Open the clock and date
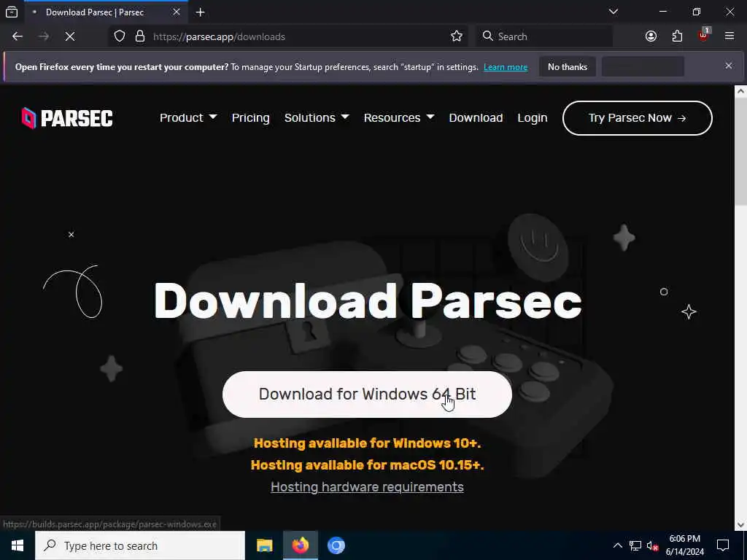This screenshot has height=560, width=747. (x=684, y=545)
